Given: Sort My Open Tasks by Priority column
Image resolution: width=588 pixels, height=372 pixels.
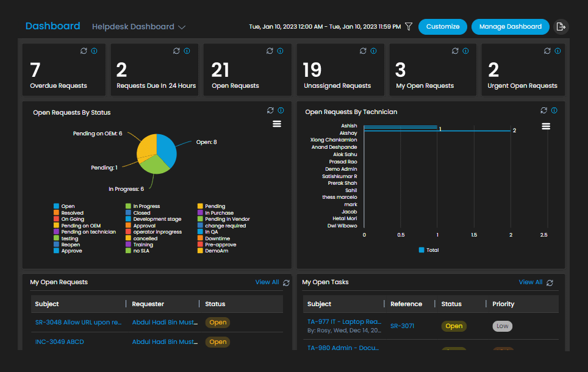Looking at the screenshot, I should [503, 304].
